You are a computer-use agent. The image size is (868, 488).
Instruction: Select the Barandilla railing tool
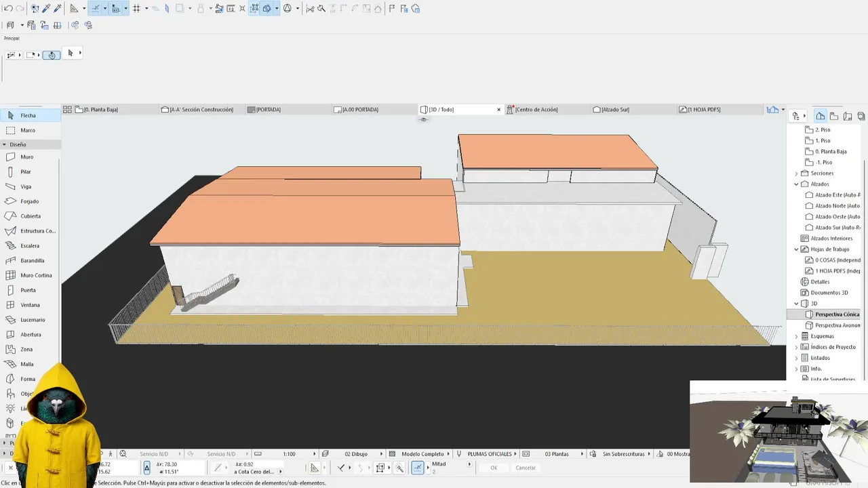click(31, 260)
